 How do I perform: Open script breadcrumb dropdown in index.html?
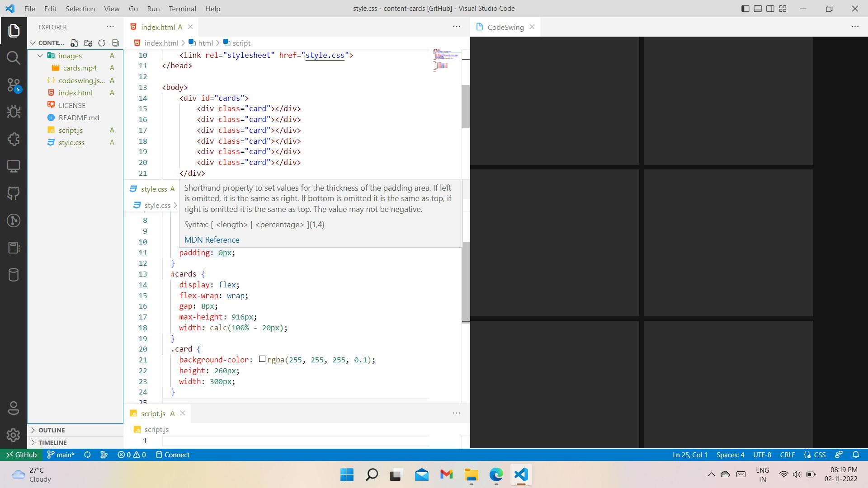[236, 43]
